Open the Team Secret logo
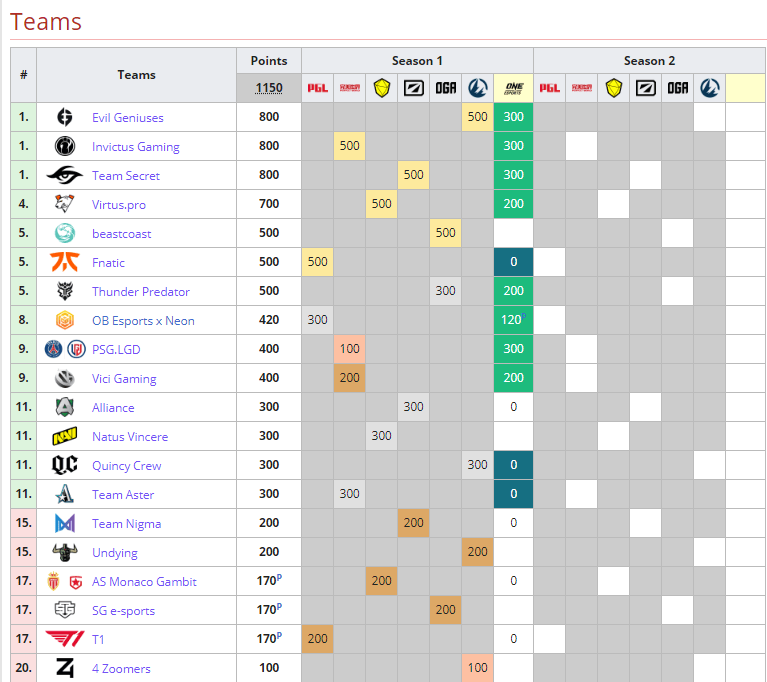Viewport: 767px width, 682px height. [x=64, y=175]
